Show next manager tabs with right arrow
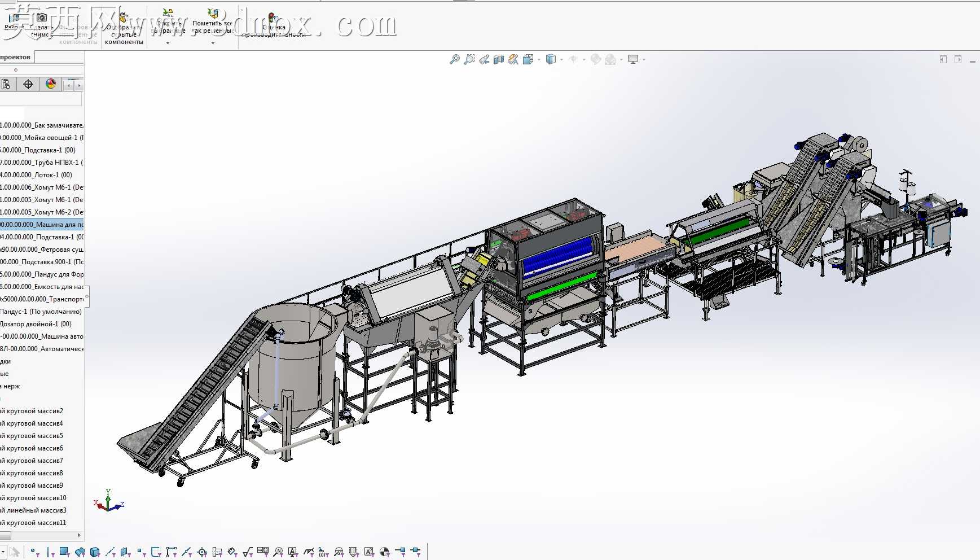The image size is (980, 560). [x=78, y=85]
